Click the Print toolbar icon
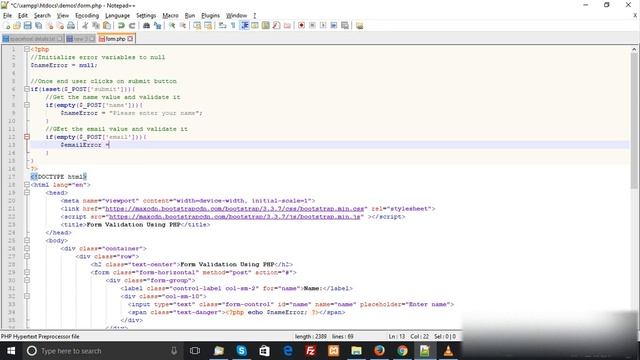The width and height of the screenshot is (640, 360). (71, 25)
